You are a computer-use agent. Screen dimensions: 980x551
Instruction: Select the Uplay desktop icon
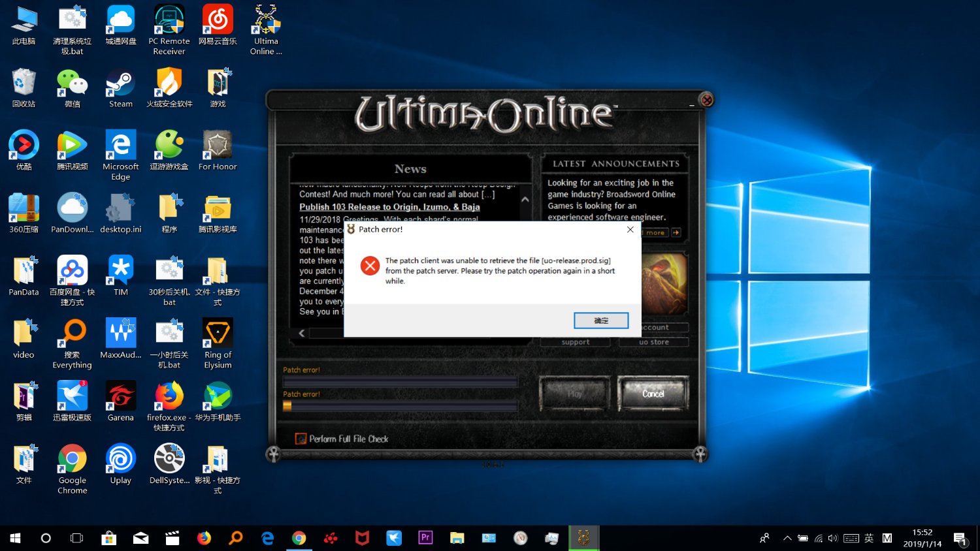121,464
